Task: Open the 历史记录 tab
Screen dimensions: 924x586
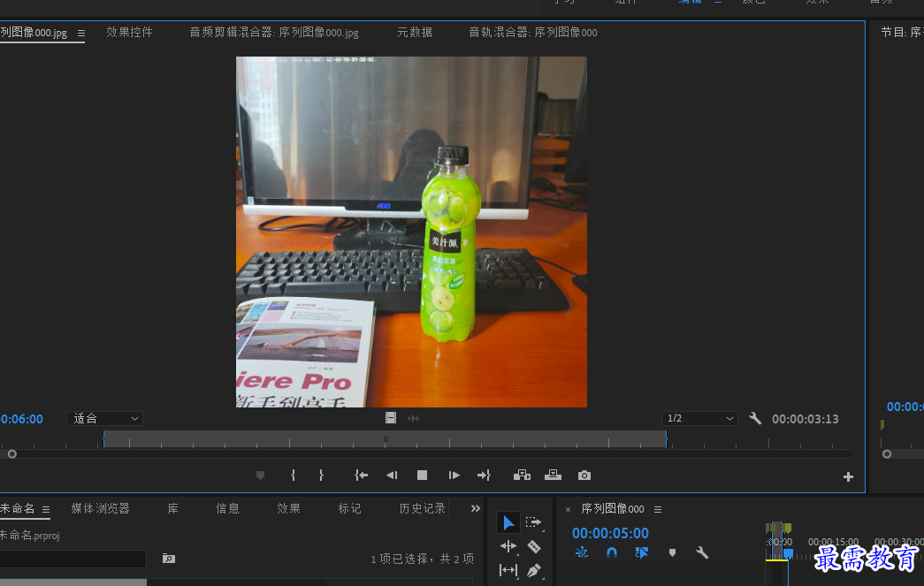Action: point(422,508)
